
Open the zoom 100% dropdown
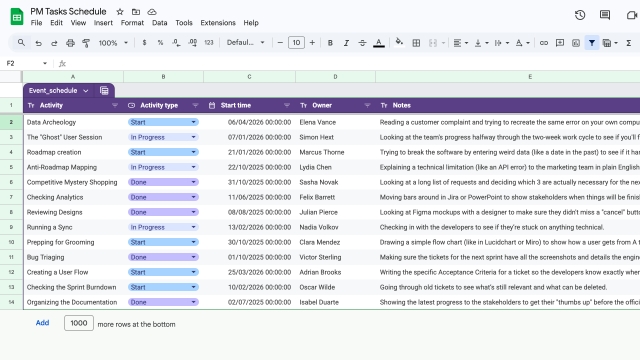[113, 43]
